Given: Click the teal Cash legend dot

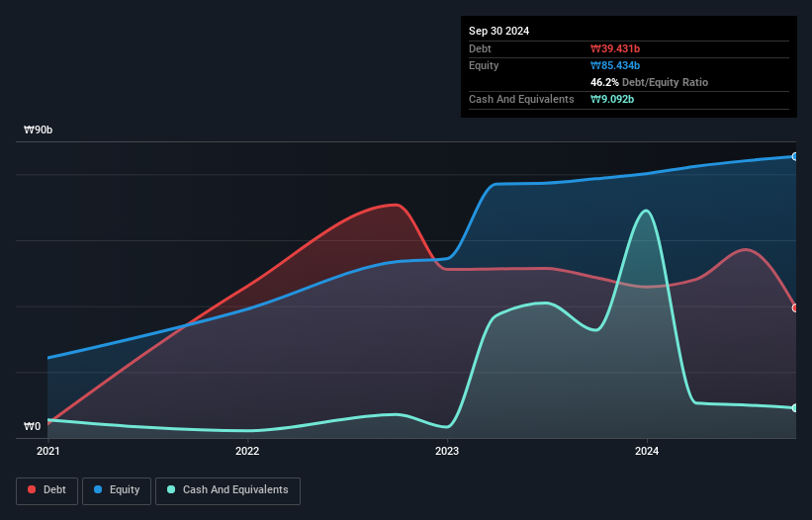Looking at the screenshot, I should (171, 489).
